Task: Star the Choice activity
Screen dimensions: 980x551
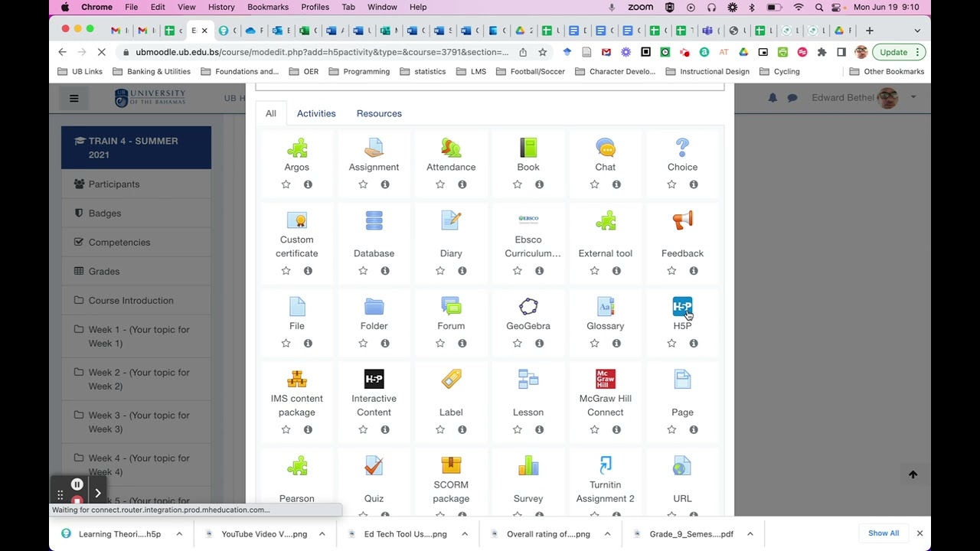Action: tap(671, 184)
